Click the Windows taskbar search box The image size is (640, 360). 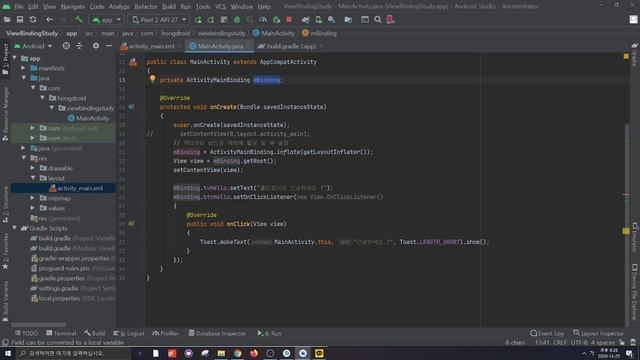tap(73, 353)
